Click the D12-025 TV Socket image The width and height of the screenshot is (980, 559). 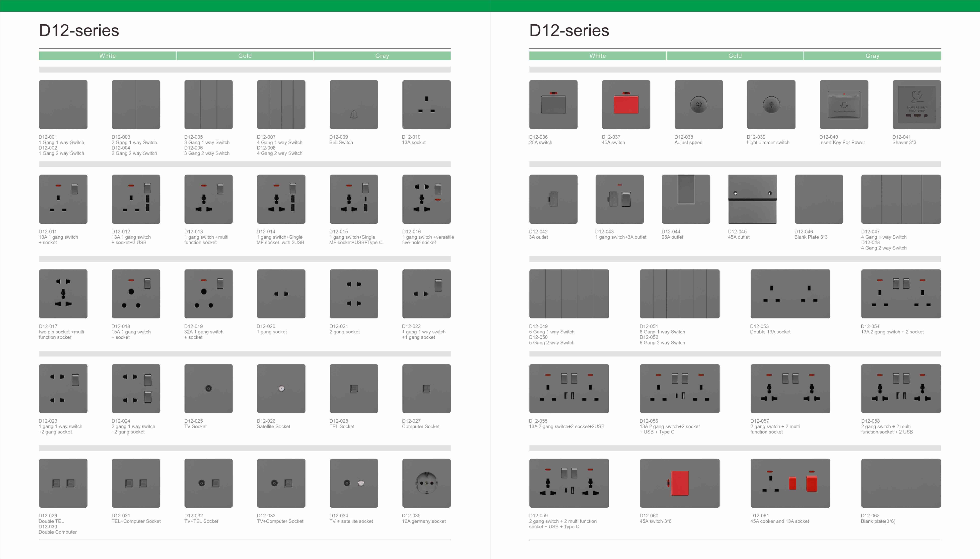pyautogui.click(x=208, y=388)
